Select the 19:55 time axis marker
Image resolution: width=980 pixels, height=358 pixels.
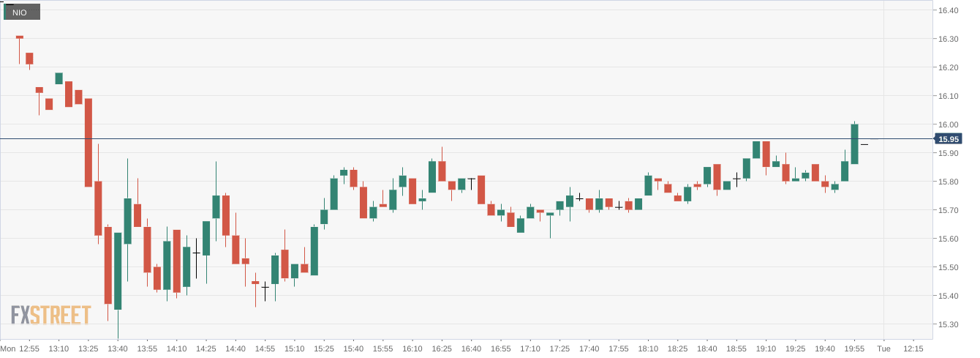[x=854, y=348]
